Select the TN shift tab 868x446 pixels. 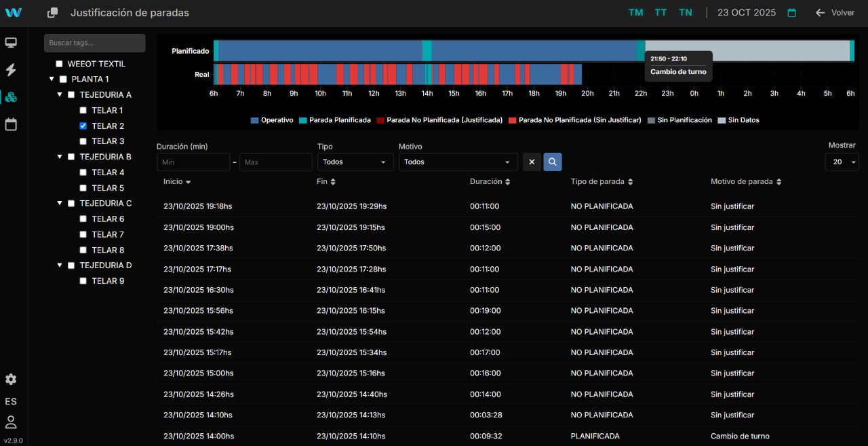click(x=686, y=13)
